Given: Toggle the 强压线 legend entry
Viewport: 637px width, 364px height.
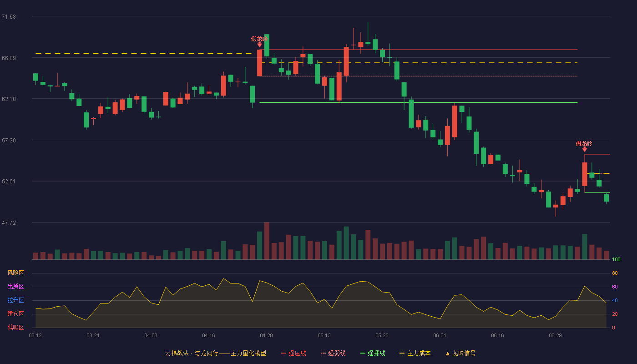Looking at the screenshot, I should point(293,353).
